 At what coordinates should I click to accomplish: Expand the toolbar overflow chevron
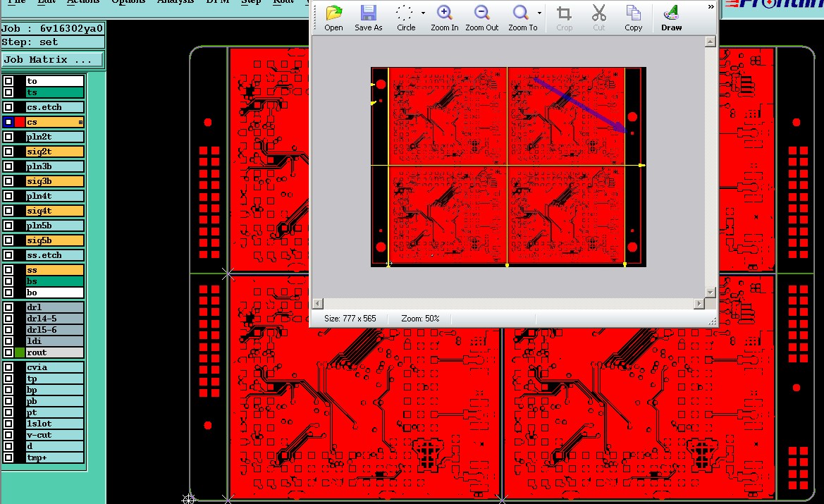tap(711, 7)
